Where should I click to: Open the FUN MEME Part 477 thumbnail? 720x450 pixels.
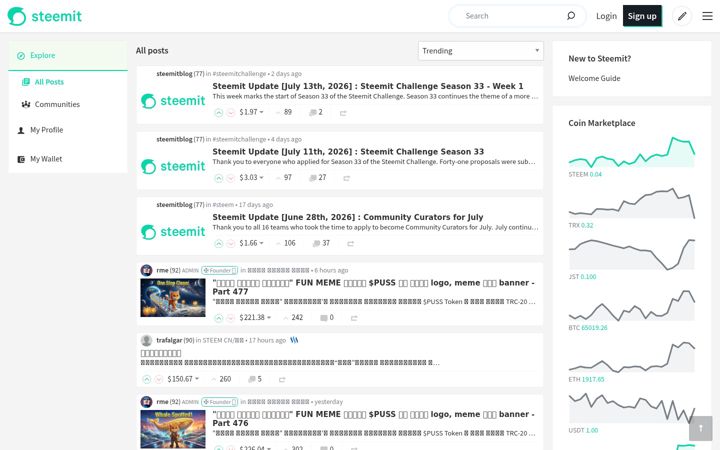173,298
